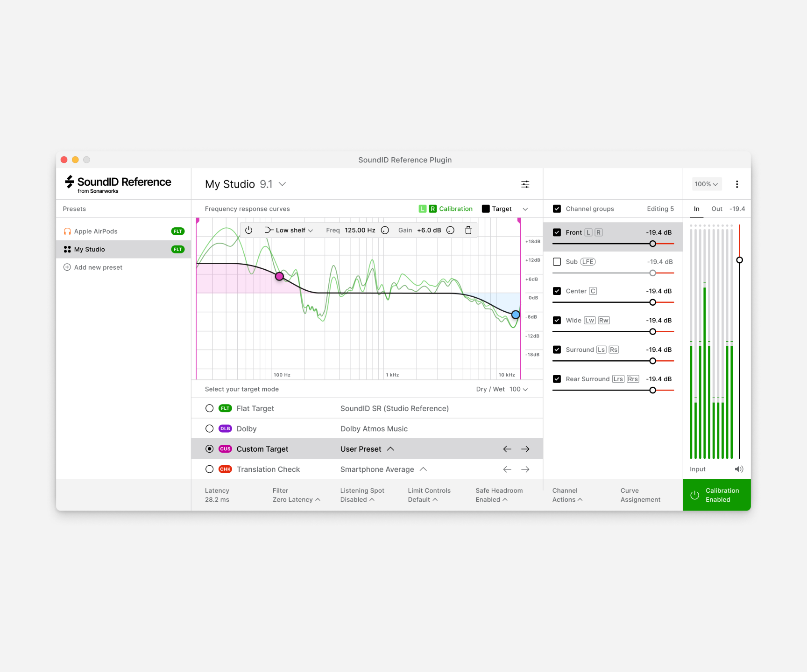807x672 pixels.
Task: Open frequency response display settings icon
Action: 525,184
